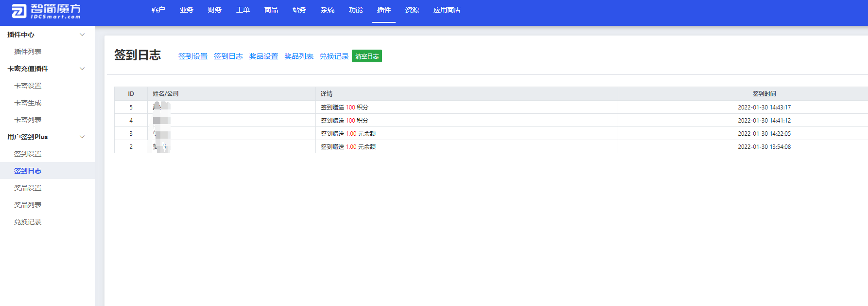Open the 客户 top menu
Viewport: 868px width, 306px height.
coord(158,10)
